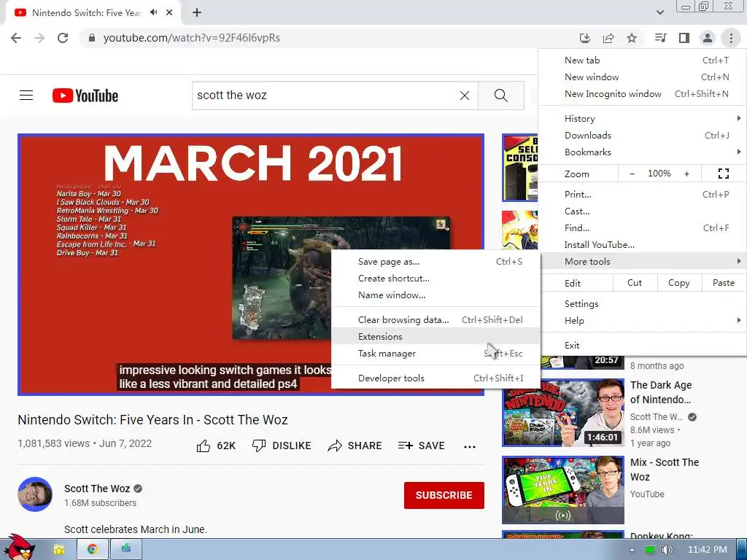Click Create shortcut menu item

pos(436,278)
